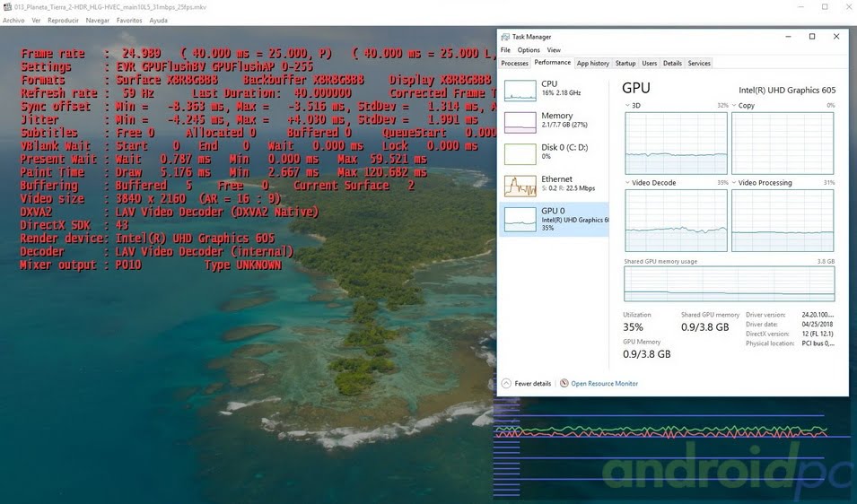Click the Fewer details arrow icon
This screenshot has height=504, width=857.
[506, 383]
